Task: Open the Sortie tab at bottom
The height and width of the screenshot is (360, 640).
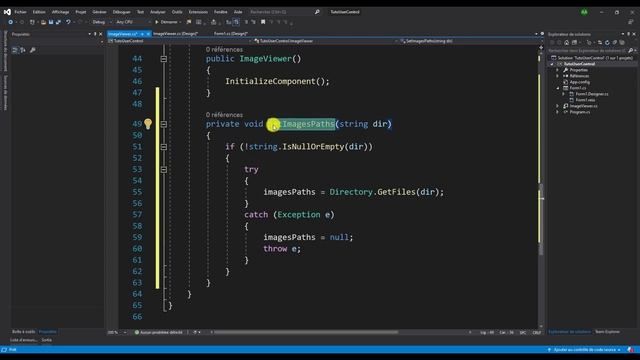Action: 47,340
